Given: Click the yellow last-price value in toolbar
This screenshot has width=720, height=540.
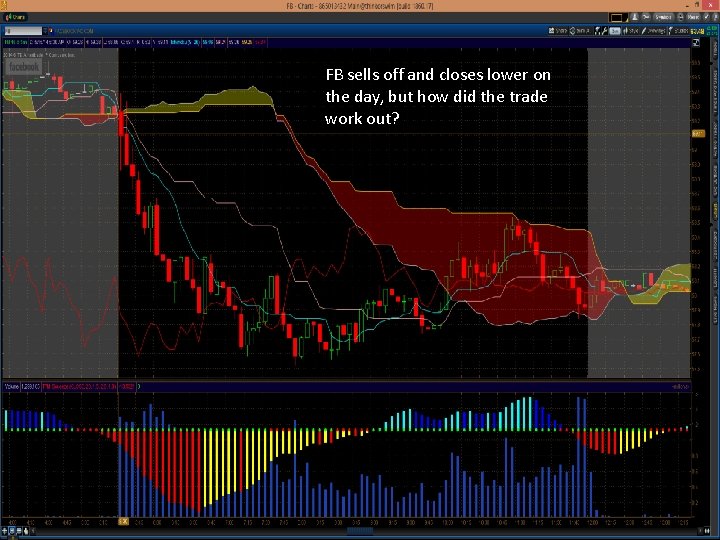Looking at the screenshot, I should (x=697, y=31).
